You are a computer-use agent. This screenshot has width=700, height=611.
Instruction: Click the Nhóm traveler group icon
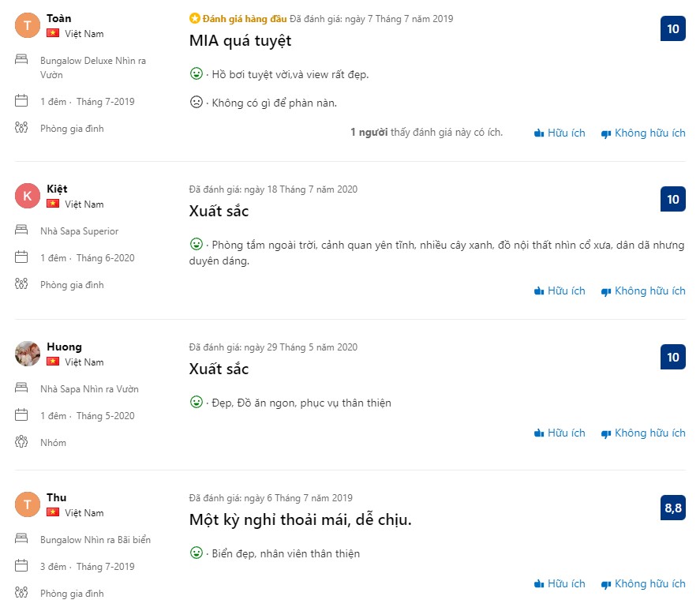pos(22,442)
